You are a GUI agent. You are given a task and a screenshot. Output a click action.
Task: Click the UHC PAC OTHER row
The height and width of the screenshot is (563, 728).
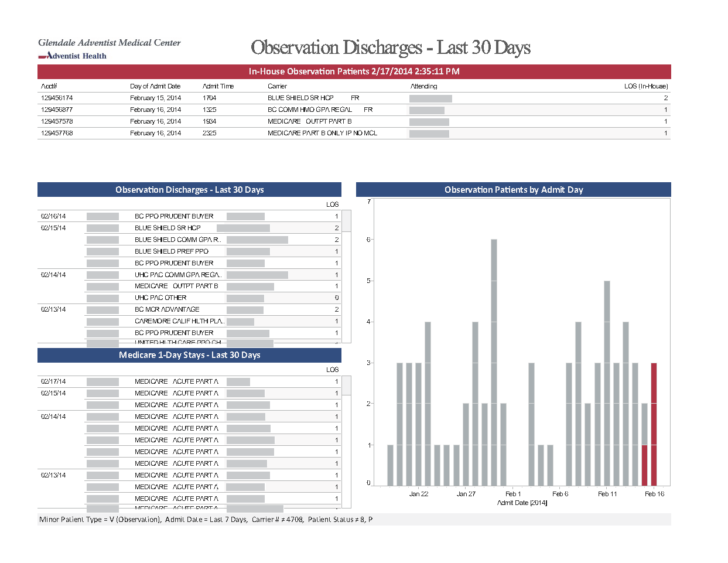tap(213, 298)
